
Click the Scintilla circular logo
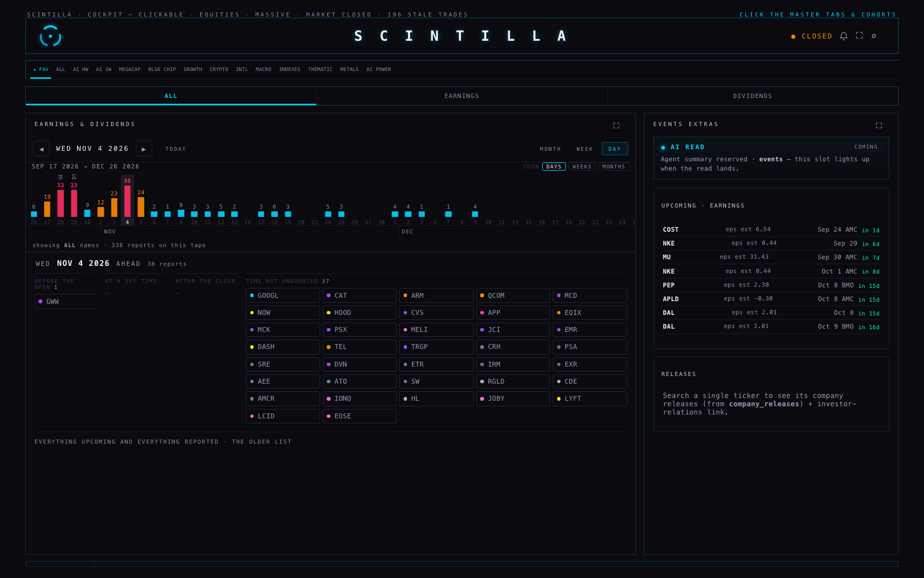tap(50, 36)
